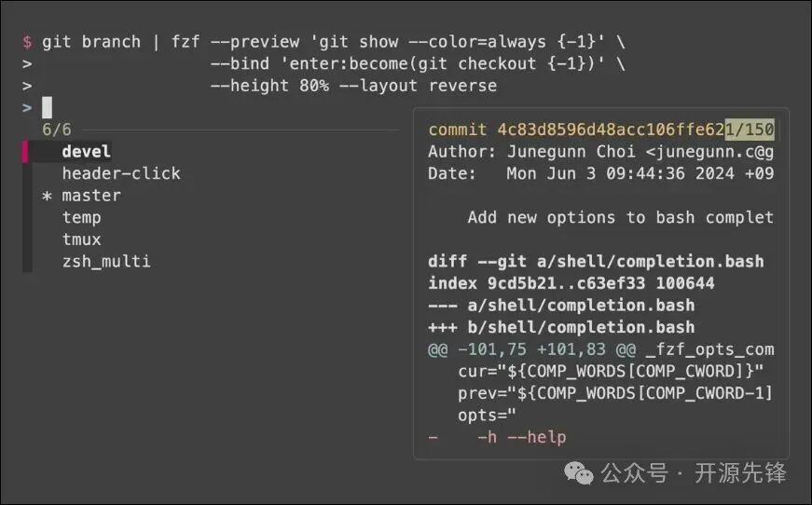This screenshot has width=812, height=505.
Task: Focus the fzf query input cursor
Action: click(x=47, y=107)
